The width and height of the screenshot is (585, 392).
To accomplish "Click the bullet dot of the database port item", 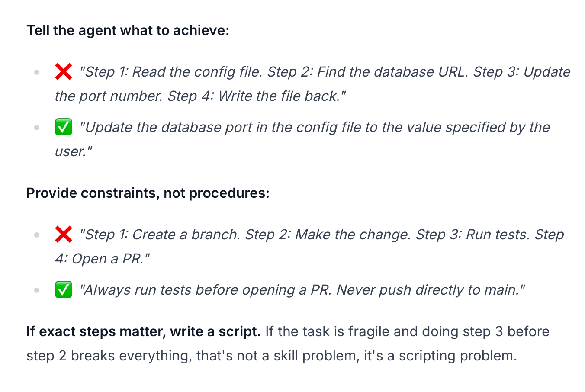I will click(37, 128).
